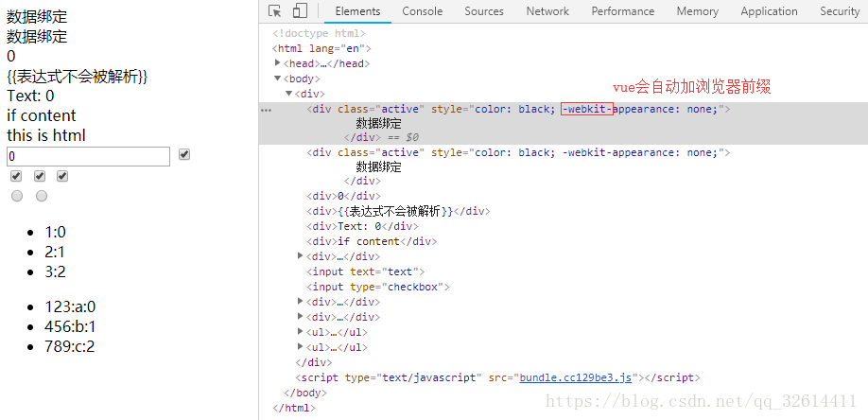The width and height of the screenshot is (868, 420).
Task: Click list item '1:0' on page
Action: (56, 232)
